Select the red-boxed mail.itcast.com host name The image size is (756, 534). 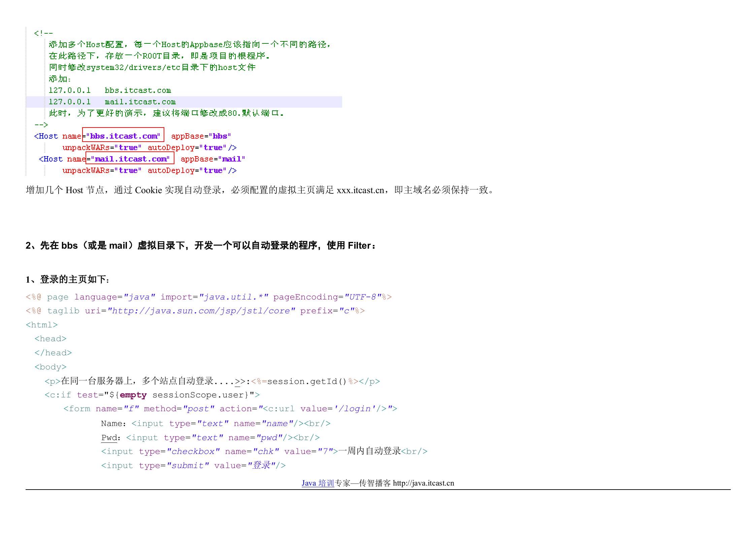[x=130, y=158]
